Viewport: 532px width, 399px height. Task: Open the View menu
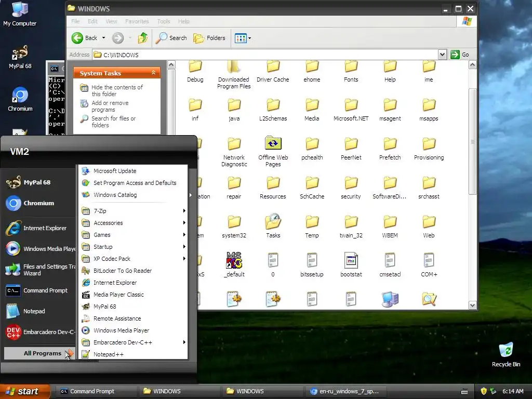click(111, 21)
